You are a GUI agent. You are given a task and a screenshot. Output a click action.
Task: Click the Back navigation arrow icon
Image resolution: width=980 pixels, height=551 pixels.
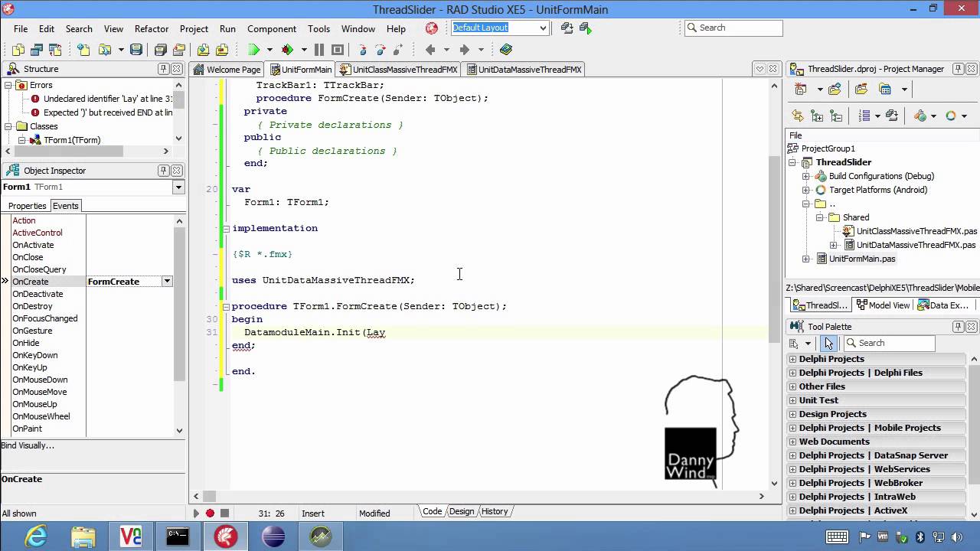(x=430, y=50)
